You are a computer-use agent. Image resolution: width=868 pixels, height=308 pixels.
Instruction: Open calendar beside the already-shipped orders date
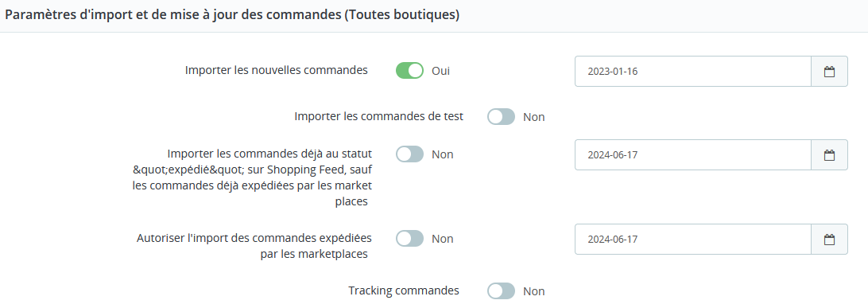[x=829, y=155]
